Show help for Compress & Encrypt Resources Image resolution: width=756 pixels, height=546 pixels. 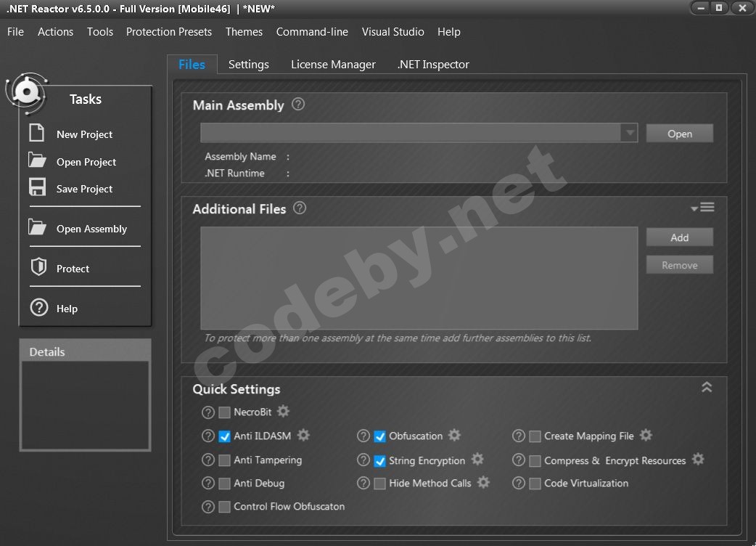point(518,460)
